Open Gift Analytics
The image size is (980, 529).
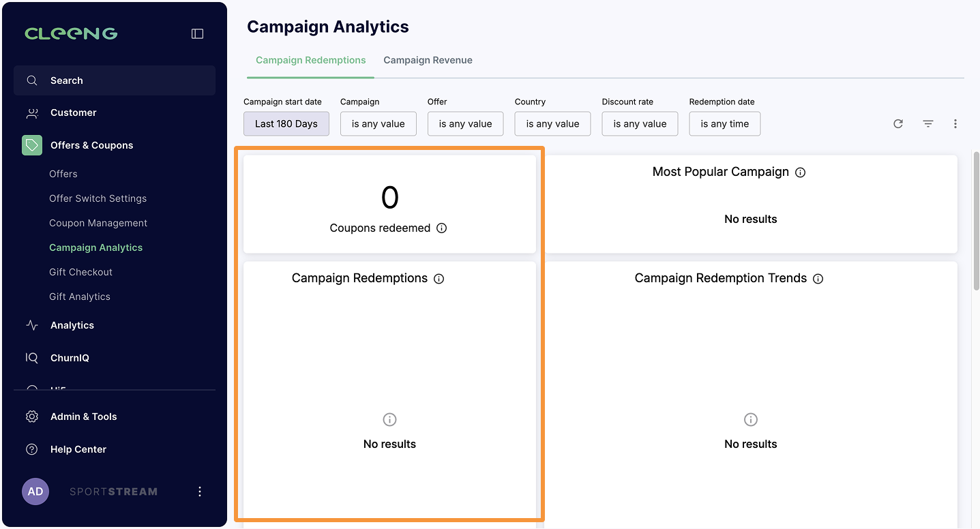tap(80, 297)
